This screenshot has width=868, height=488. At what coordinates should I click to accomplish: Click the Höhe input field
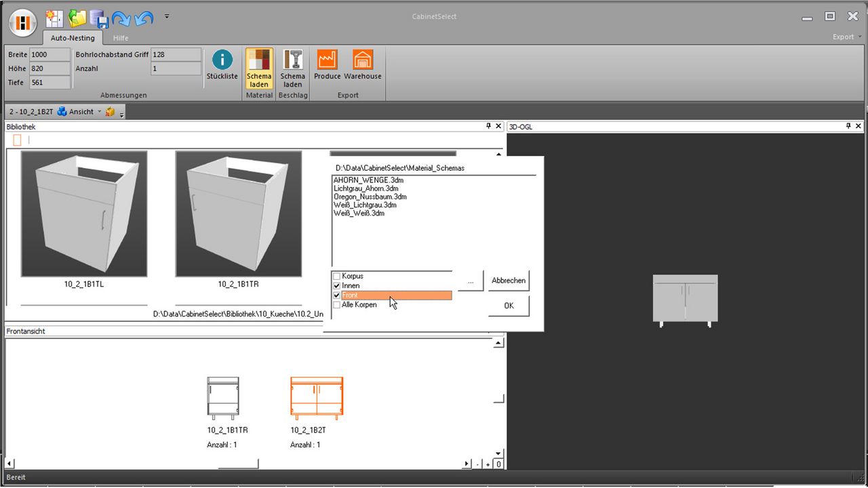pyautogui.click(x=50, y=68)
